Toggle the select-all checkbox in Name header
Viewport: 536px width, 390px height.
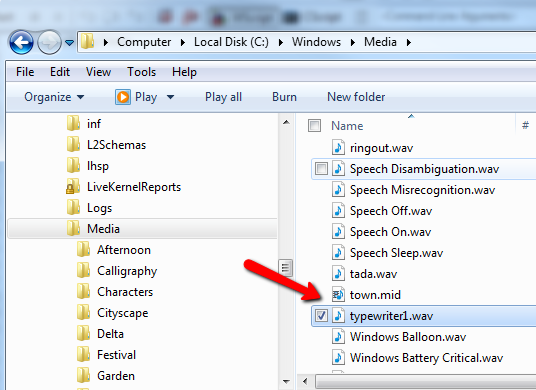(314, 125)
